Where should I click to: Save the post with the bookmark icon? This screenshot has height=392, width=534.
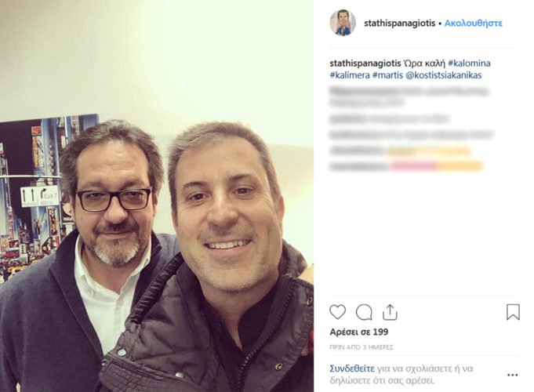pos(513,312)
